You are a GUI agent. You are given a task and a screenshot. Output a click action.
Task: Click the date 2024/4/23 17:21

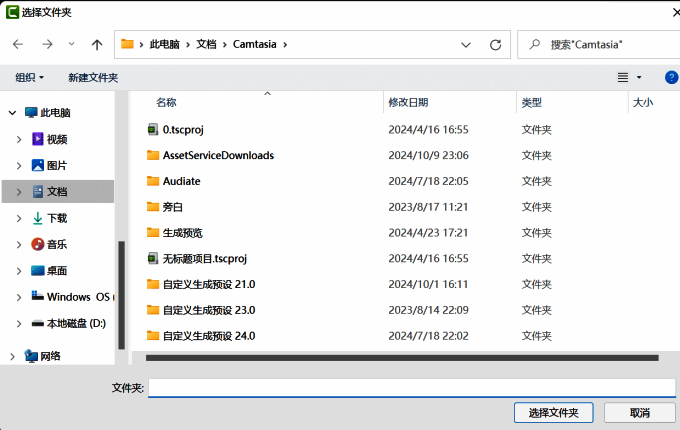(428, 233)
